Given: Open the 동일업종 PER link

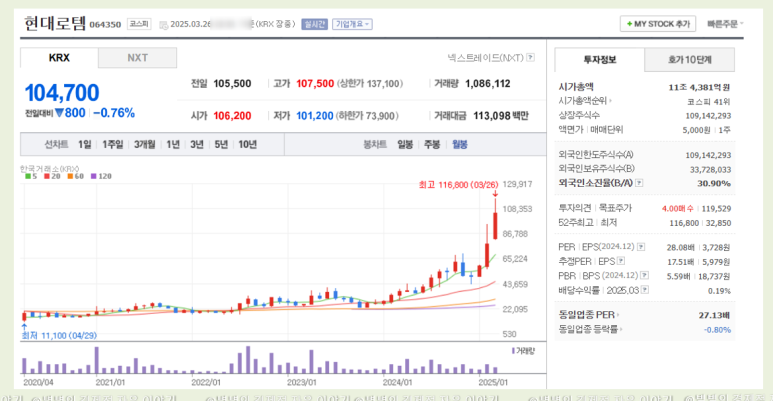Looking at the screenshot, I should pos(589,315).
